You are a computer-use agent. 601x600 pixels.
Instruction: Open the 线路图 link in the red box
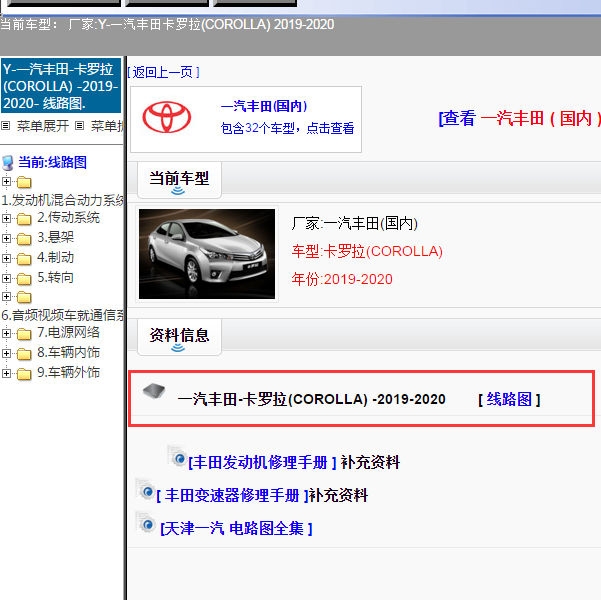[x=509, y=399]
